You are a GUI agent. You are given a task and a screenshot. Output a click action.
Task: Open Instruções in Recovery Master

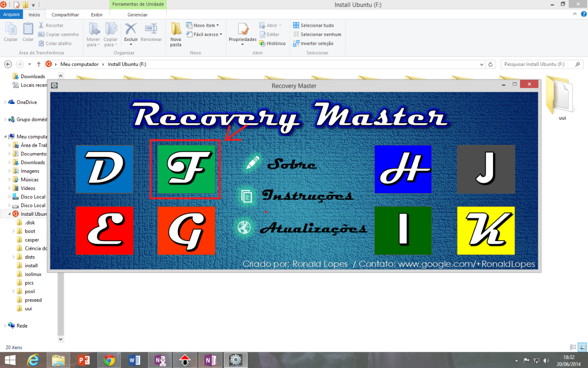click(x=307, y=196)
